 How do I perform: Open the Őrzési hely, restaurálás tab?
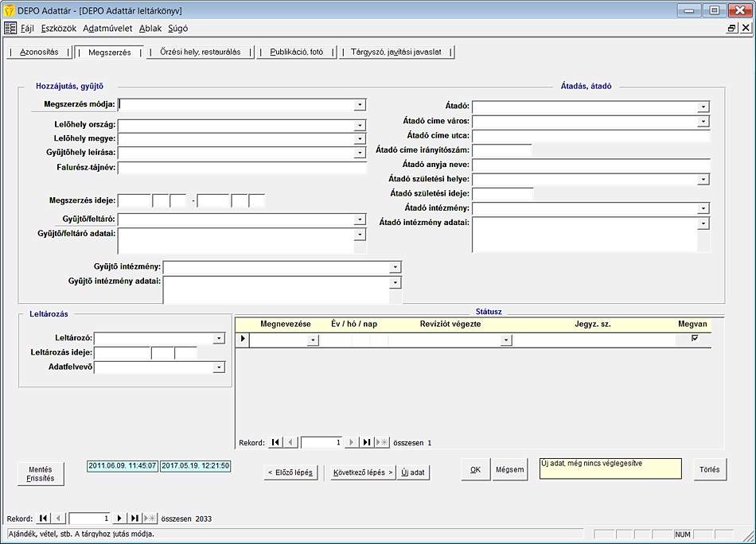[x=200, y=52]
